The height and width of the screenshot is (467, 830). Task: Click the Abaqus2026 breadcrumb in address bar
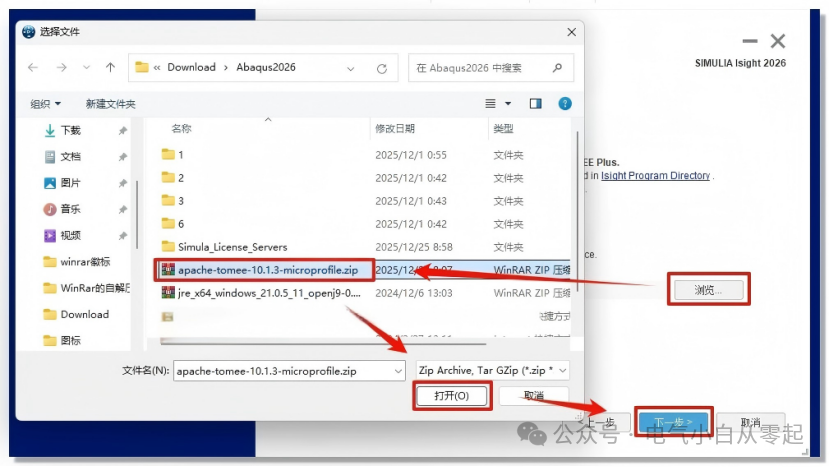point(266,67)
